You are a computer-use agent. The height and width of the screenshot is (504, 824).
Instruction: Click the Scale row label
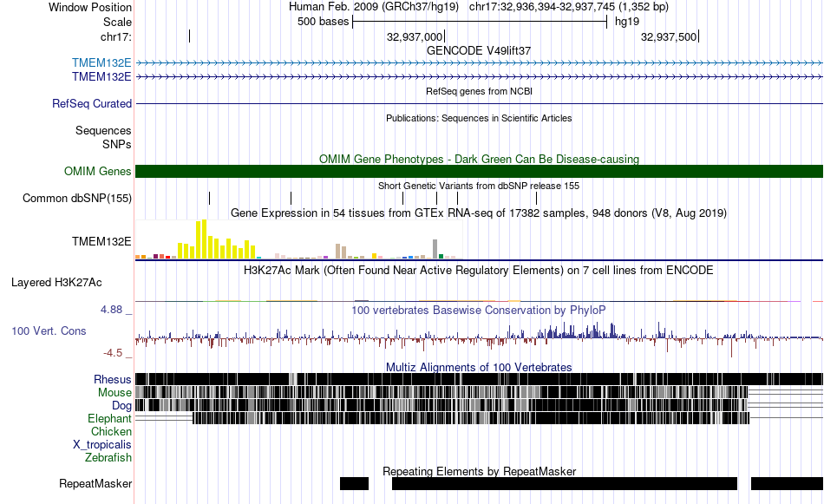117,22
